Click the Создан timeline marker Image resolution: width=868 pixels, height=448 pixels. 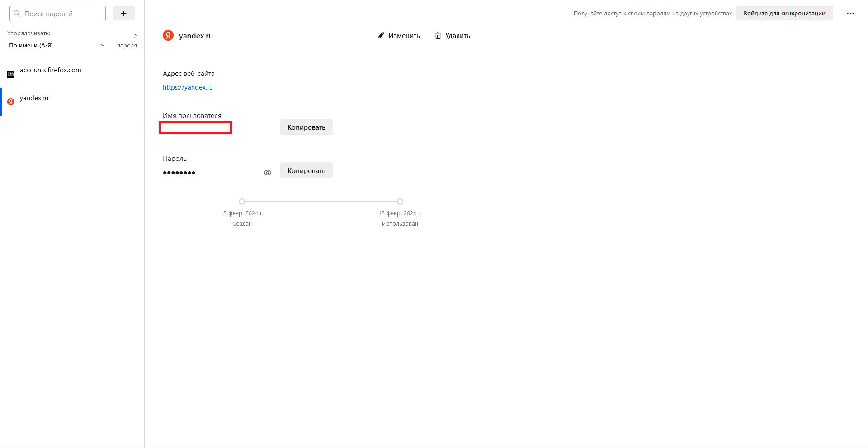coord(242,202)
